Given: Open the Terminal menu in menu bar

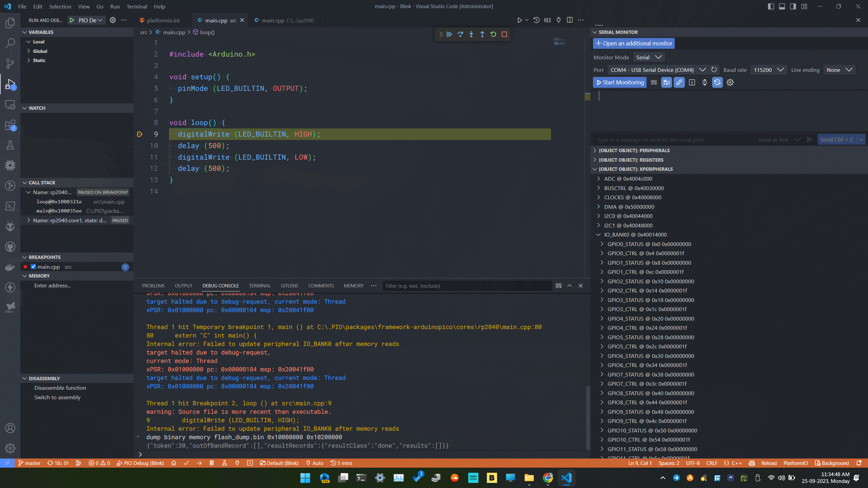Looking at the screenshot, I should click(137, 6).
